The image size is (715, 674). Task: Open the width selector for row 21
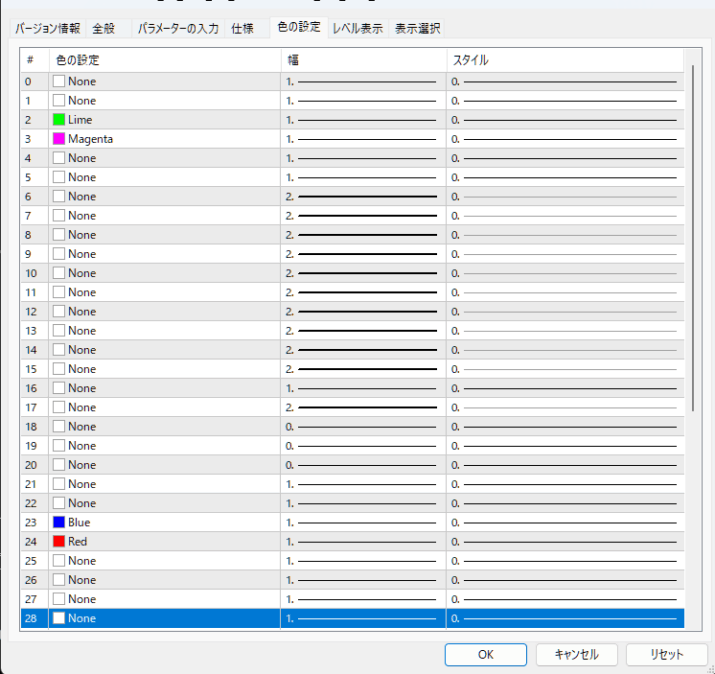363,484
